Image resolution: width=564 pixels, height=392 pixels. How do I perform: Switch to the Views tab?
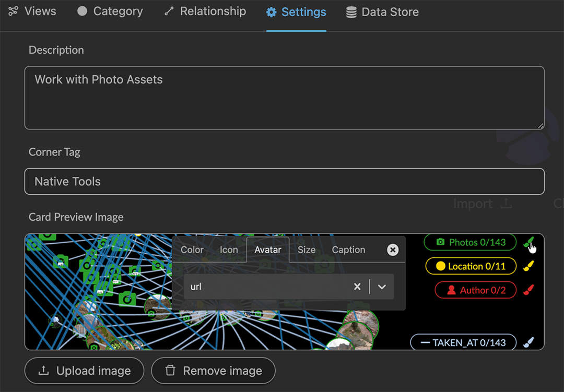coord(32,11)
